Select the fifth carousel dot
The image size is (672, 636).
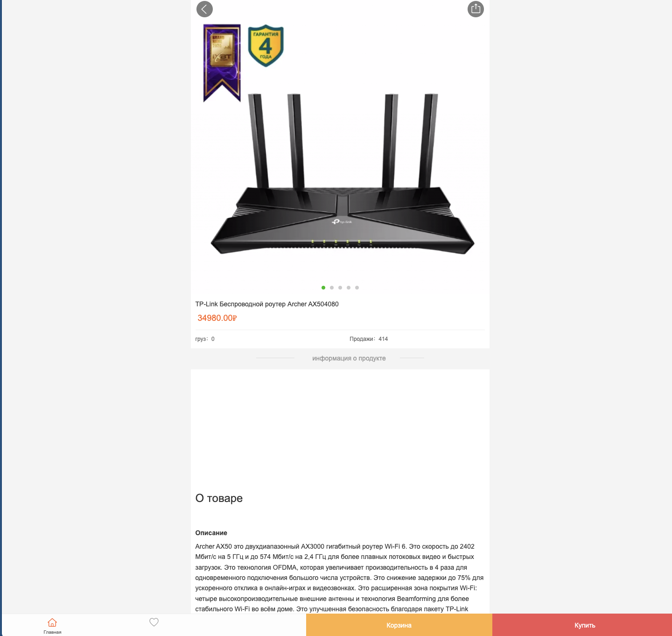click(x=357, y=288)
